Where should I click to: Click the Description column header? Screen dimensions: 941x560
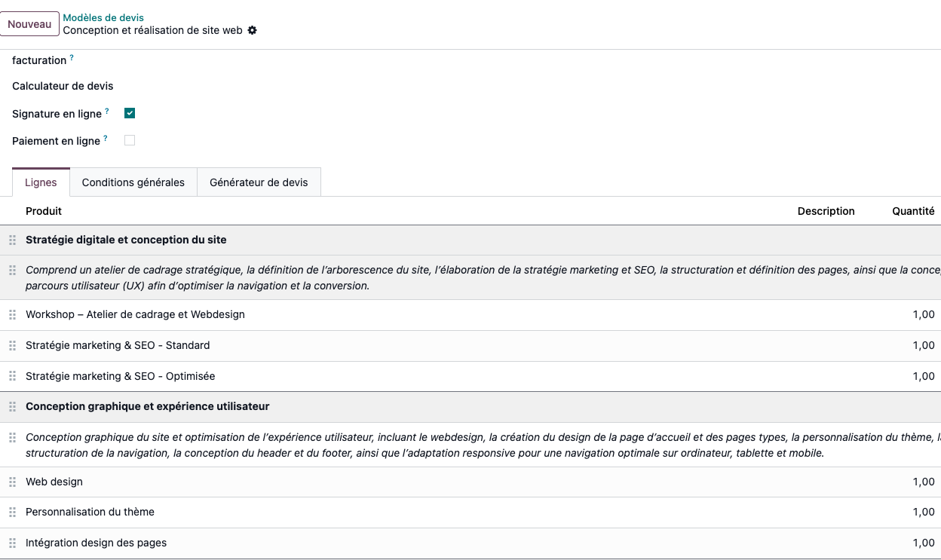click(826, 211)
